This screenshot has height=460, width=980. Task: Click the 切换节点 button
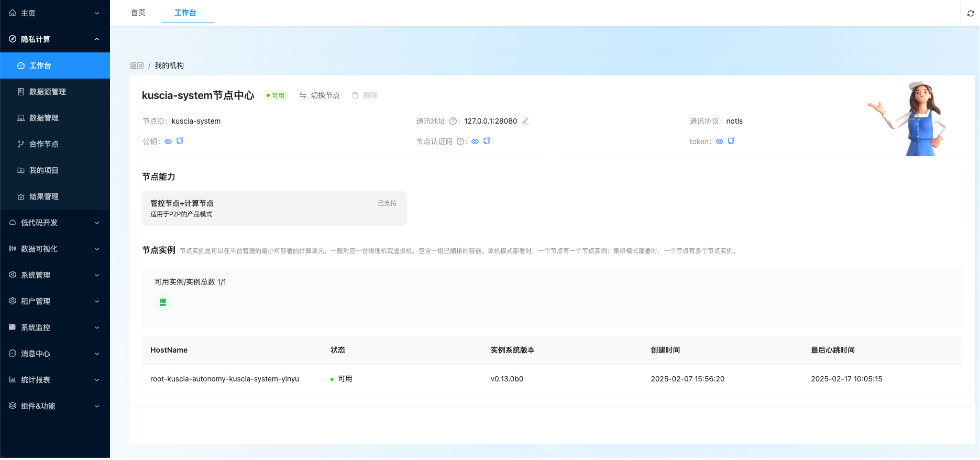(x=320, y=95)
